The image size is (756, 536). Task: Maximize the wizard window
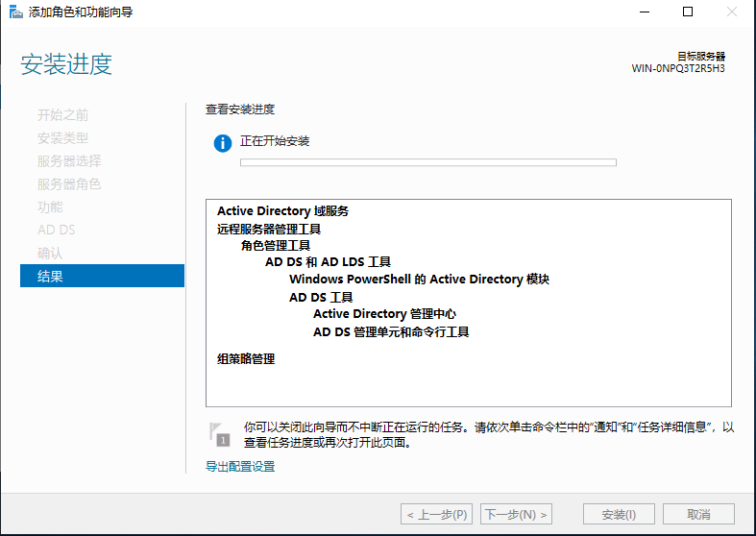coord(688,12)
